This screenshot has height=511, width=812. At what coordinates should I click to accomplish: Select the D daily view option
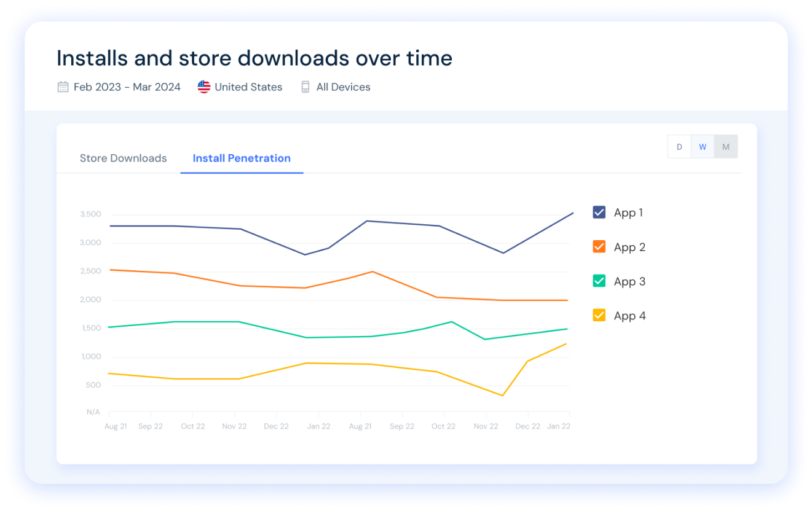pos(679,146)
